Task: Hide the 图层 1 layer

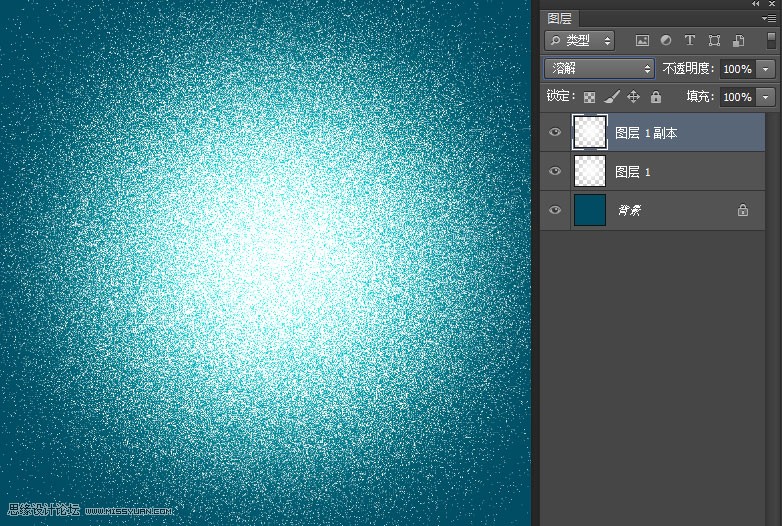Action: pyautogui.click(x=555, y=171)
